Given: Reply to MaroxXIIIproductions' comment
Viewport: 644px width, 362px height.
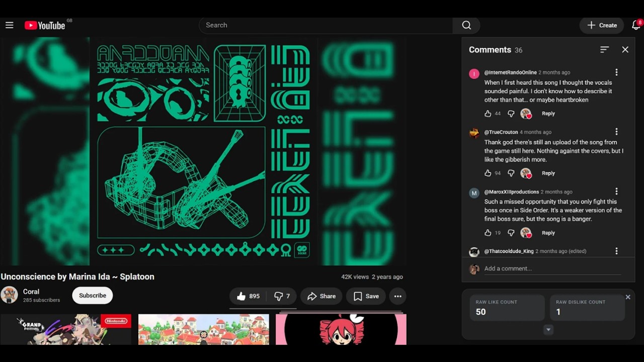Looking at the screenshot, I should 548,233.
